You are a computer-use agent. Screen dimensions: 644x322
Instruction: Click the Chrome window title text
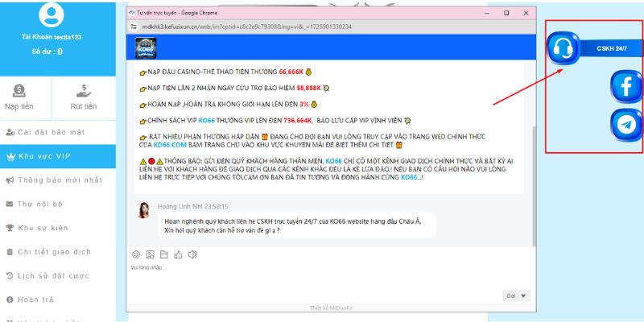[177, 13]
